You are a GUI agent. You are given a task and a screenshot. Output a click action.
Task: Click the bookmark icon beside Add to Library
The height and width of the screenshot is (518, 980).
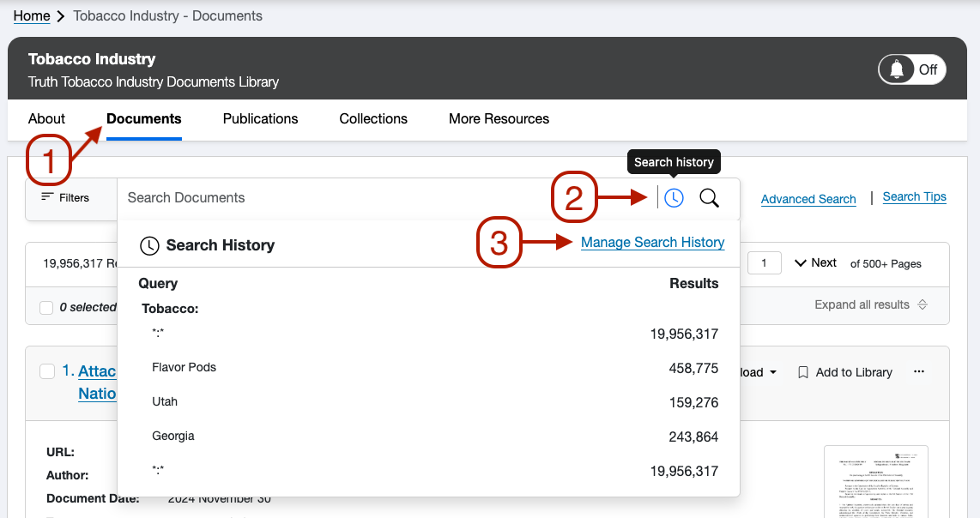click(803, 372)
